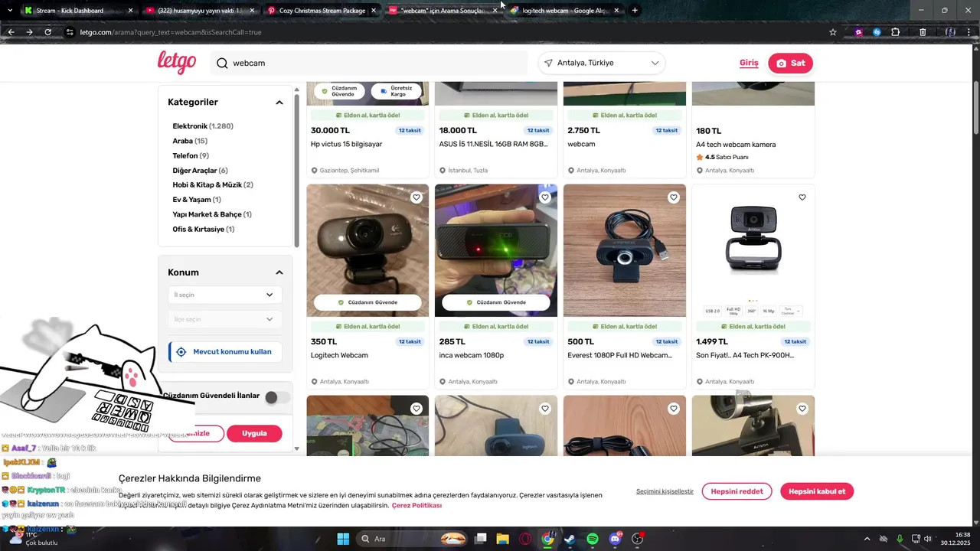980x551 pixels.
Task: Close the Cozy Christmas Stream Package tab
Action: (x=373, y=11)
